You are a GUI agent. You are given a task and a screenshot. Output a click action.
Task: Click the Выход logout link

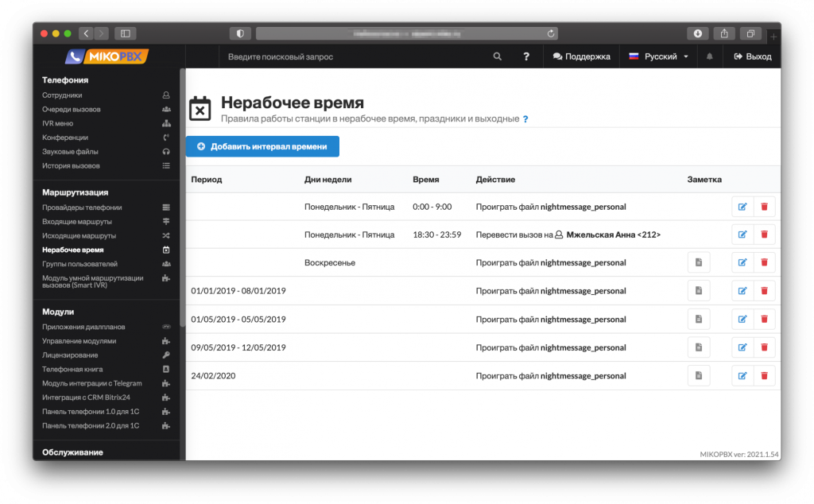pos(752,56)
